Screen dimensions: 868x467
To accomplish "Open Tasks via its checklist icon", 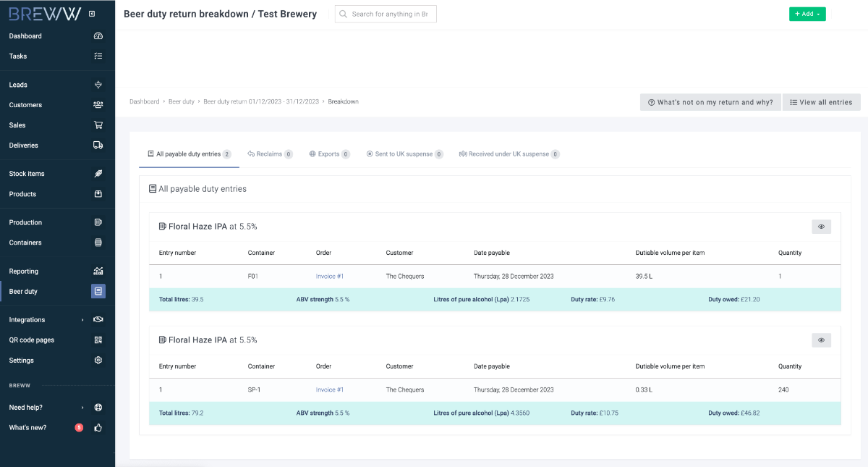I will pos(98,56).
